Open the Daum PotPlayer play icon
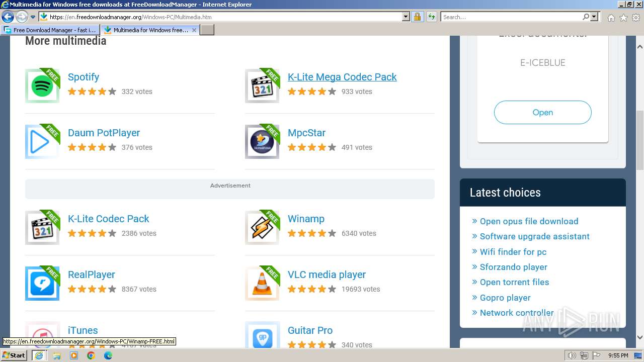 click(x=42, y=142)
